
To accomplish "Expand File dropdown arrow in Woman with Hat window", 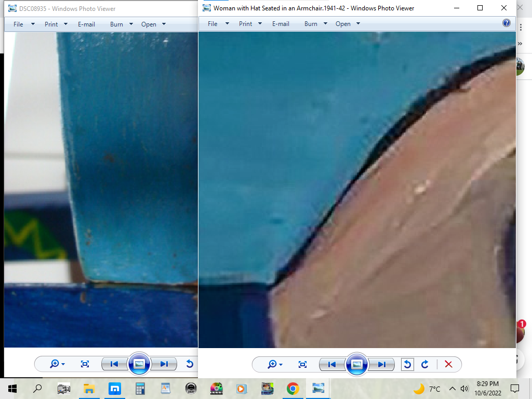I will tap(228, 24).
